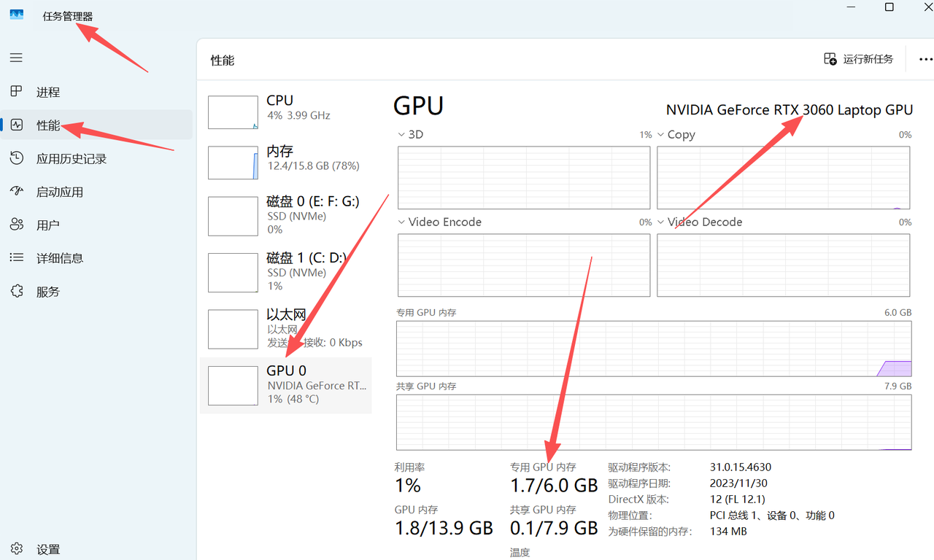934x560 pixels.
Task: Open the hamburger navigation menu icon
Action: tap(16, 58)
